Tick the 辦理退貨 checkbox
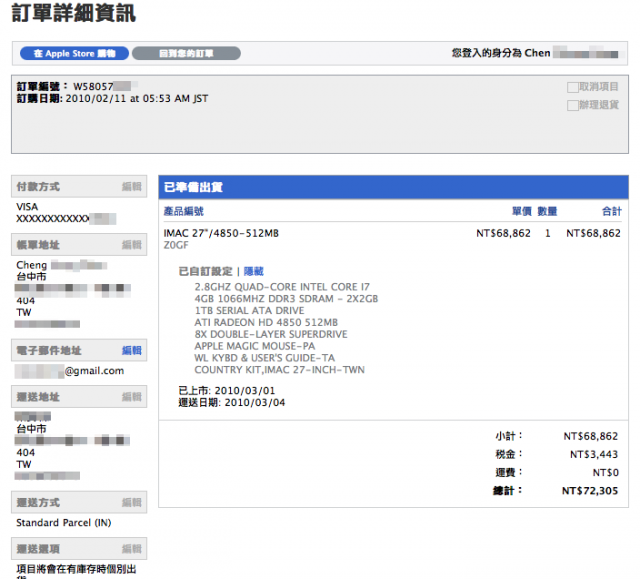This screenshot has width=640, height=579. tap(573, 105)
